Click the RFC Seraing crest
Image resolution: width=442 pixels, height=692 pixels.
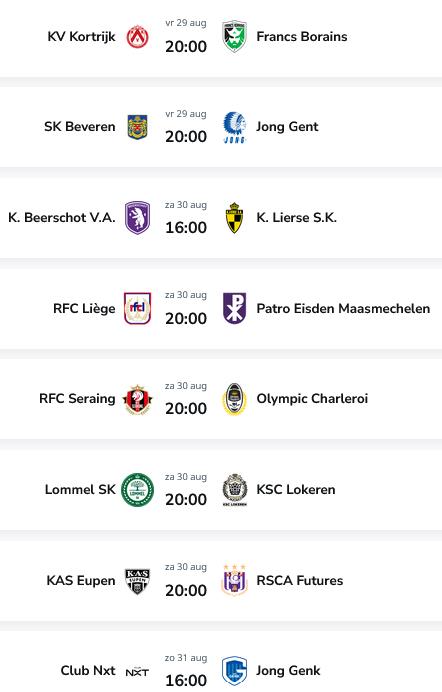coord(138,399)
